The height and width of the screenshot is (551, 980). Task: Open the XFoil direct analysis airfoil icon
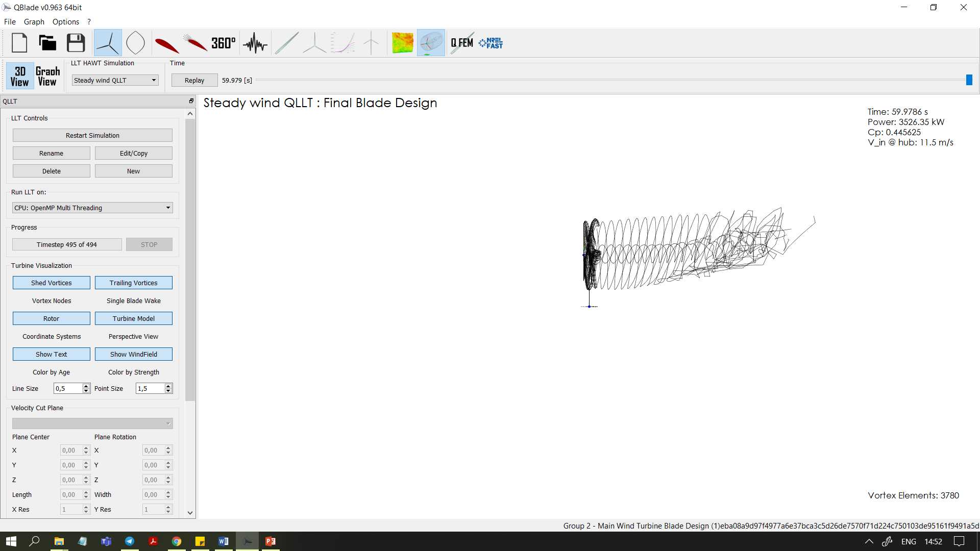pyautogui.click(x=195, y=43)
